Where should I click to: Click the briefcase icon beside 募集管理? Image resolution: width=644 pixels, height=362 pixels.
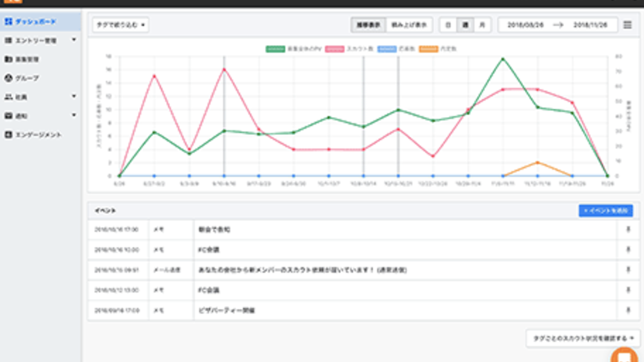tap(8, 59)
